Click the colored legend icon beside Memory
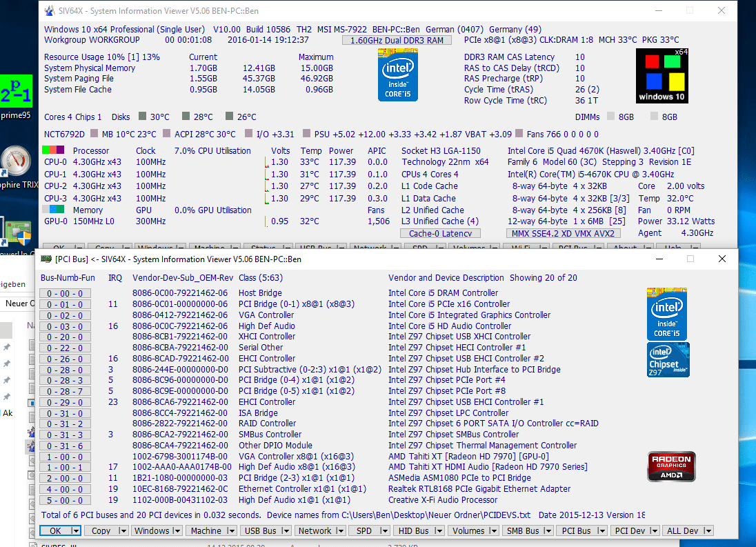The width and height of the screenshot is (756, 547). (53, 209)
